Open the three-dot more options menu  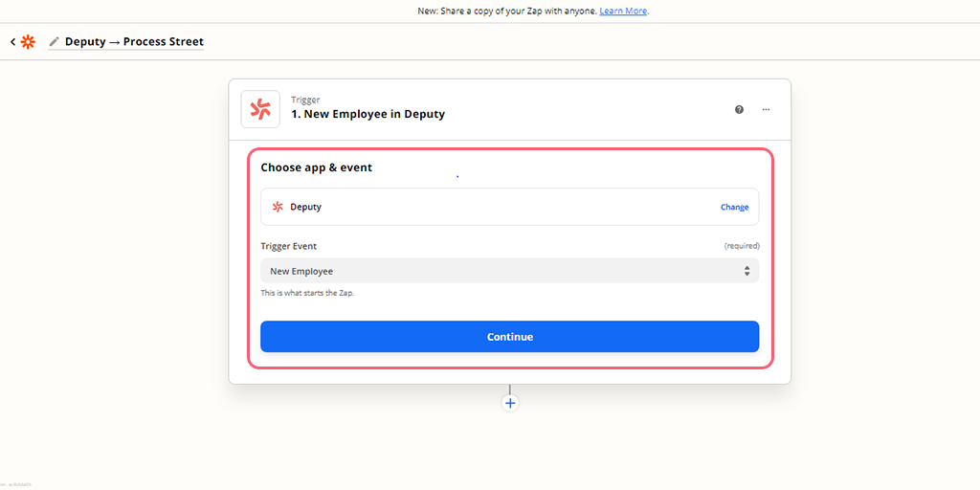click(766, 110)
